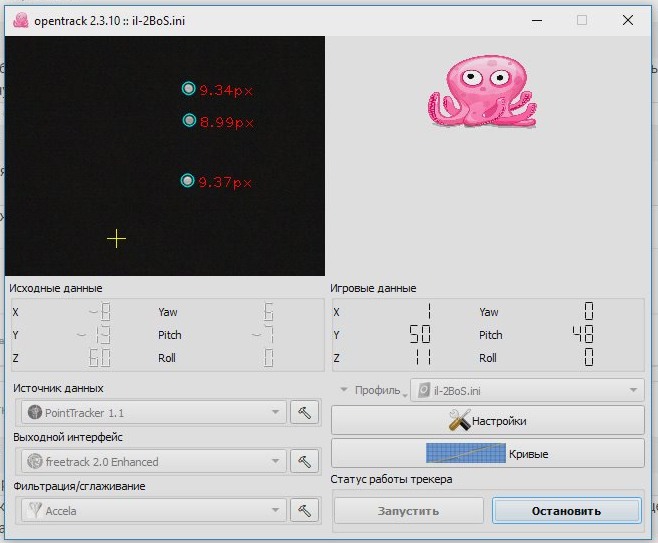Open Accela filter settings hammer icon
This screenshot has width=658, height=543.
click(x=304, y=510)
